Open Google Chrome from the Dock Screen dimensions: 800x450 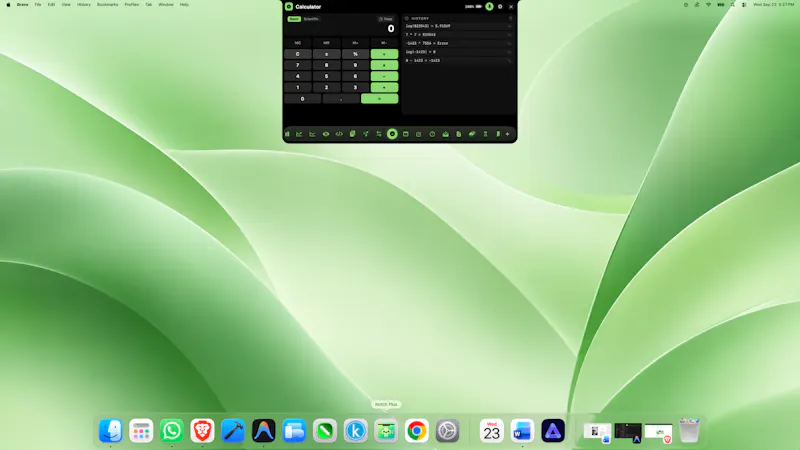[x=417, y=431]
